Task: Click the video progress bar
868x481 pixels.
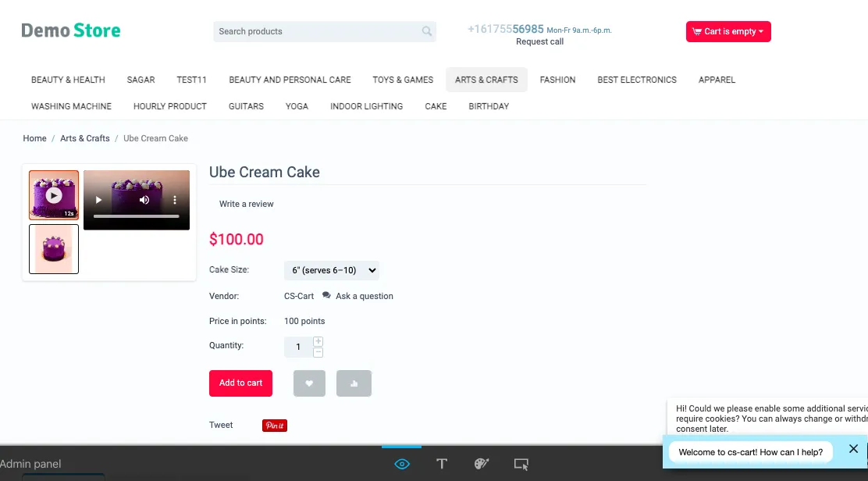Action: pos(136,216)
